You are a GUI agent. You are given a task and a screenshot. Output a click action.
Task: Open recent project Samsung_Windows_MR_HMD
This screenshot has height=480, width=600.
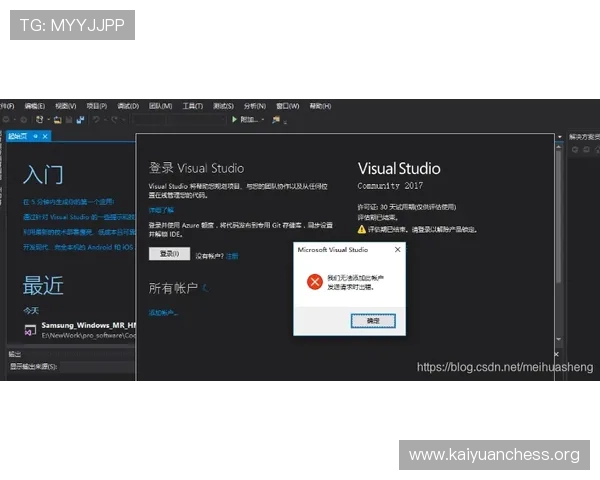pyautogui.click(x=90, y=327)
